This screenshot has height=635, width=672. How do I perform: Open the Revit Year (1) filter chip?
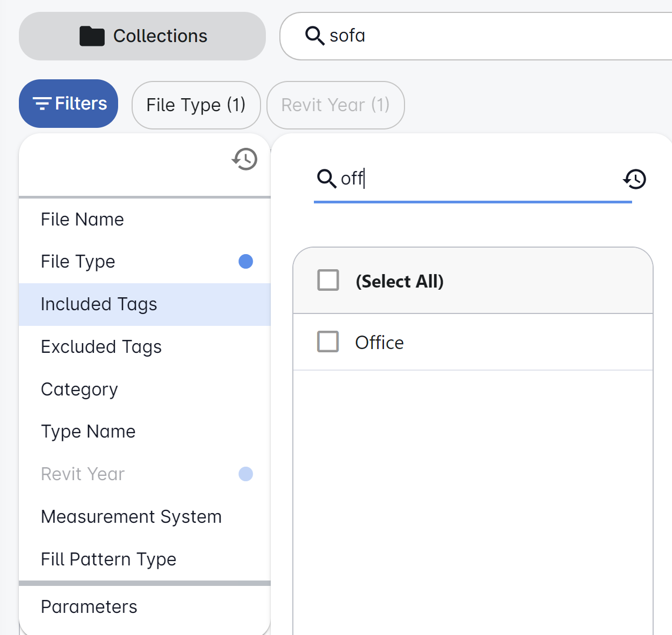pos(335,105)
